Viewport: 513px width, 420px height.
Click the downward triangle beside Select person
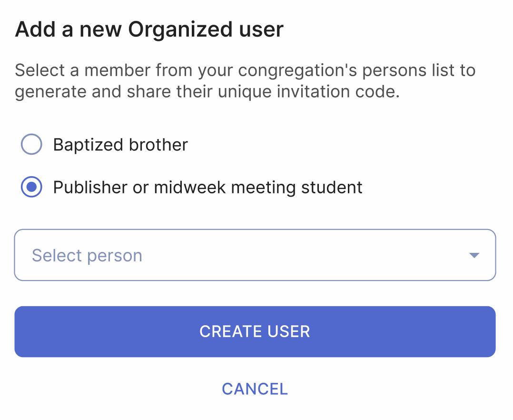pos(474,255)
